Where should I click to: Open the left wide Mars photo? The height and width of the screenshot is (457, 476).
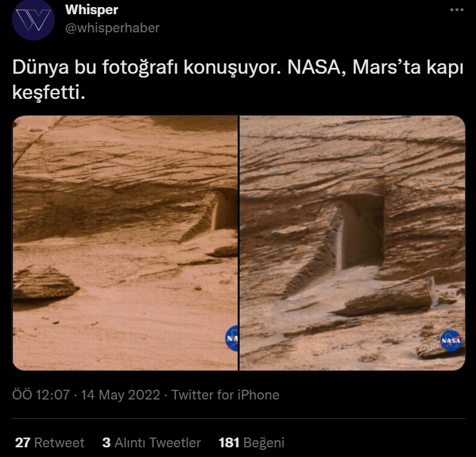coord(125,242)
